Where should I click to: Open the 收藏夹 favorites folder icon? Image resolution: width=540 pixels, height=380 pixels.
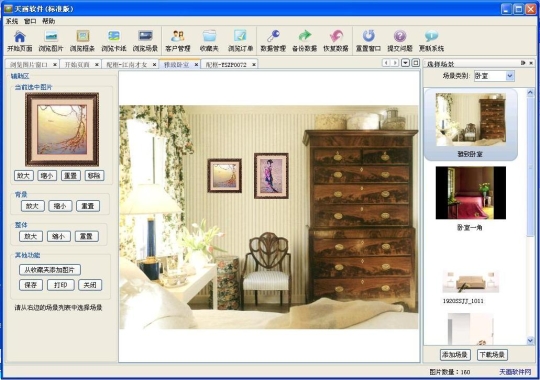(209, 41)
